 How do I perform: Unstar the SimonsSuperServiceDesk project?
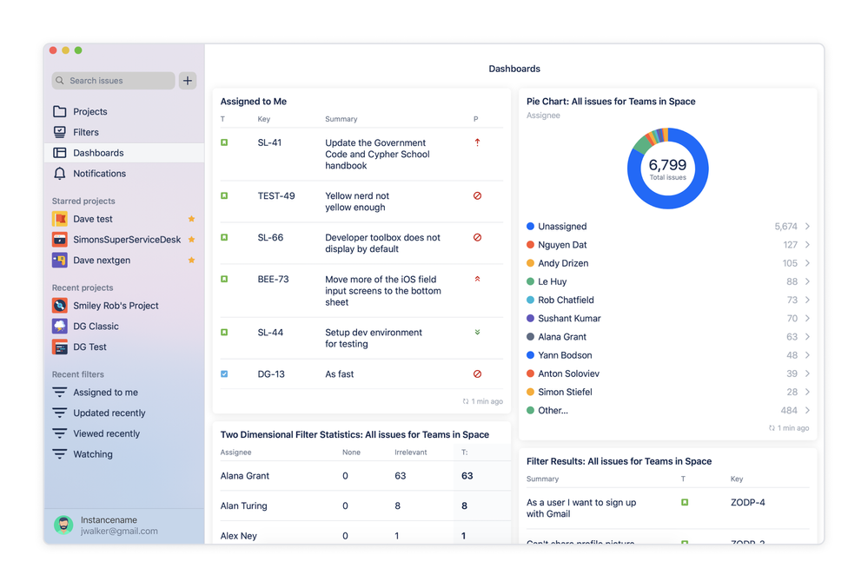coord(193,240)
